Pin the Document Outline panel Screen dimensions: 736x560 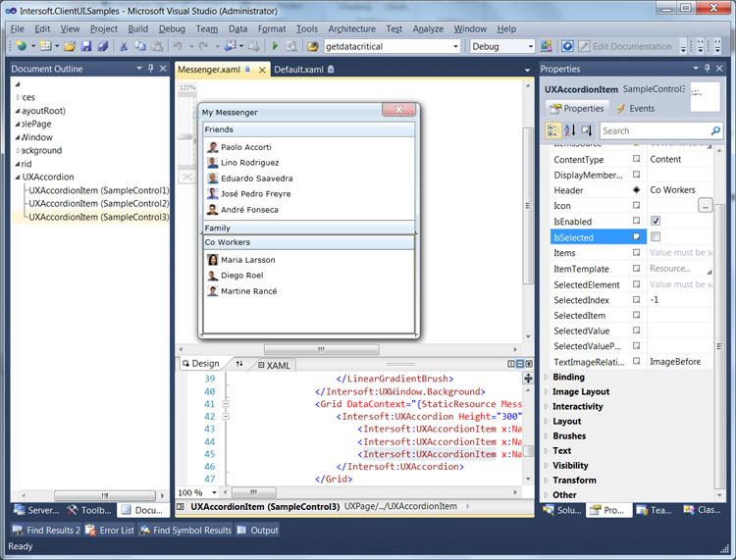click(x=151, y=69)
